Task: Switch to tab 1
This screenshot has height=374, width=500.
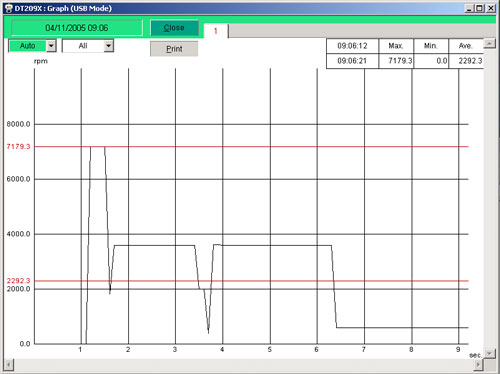Action: 216,31
